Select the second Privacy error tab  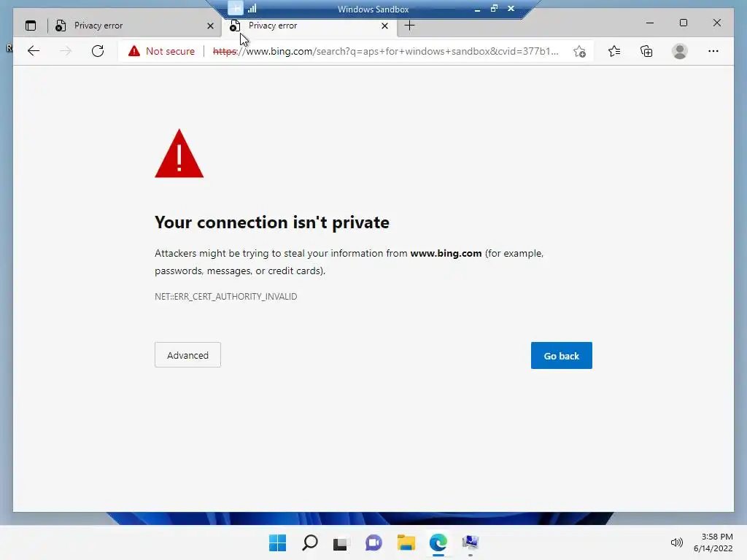(309, 26)
